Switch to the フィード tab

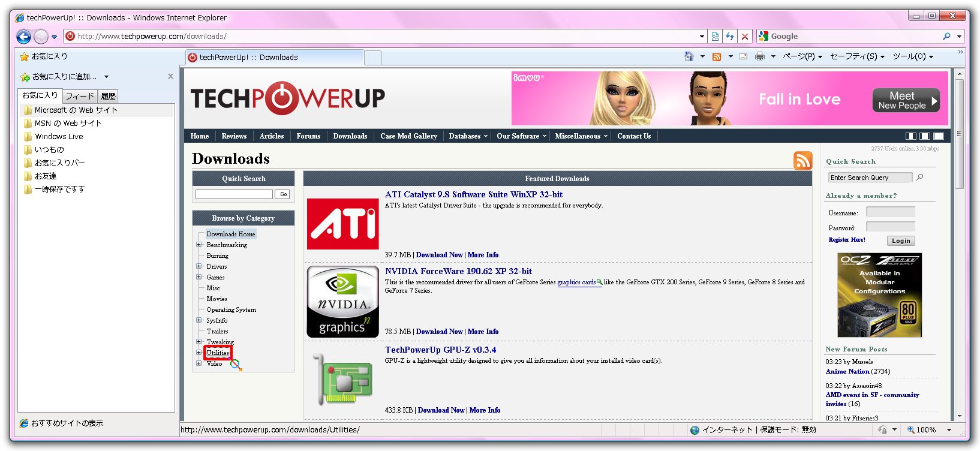click(x=80, y=96)
